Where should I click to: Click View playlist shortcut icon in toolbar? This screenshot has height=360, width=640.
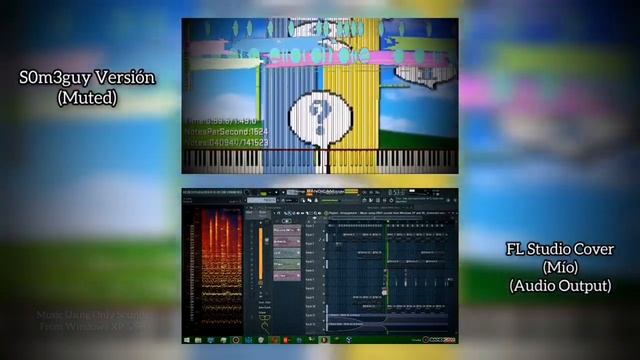364,200
